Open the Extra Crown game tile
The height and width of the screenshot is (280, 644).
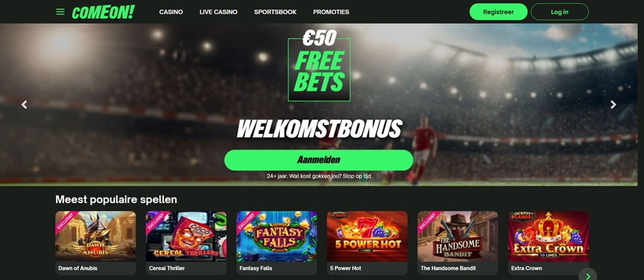[548, 242]
